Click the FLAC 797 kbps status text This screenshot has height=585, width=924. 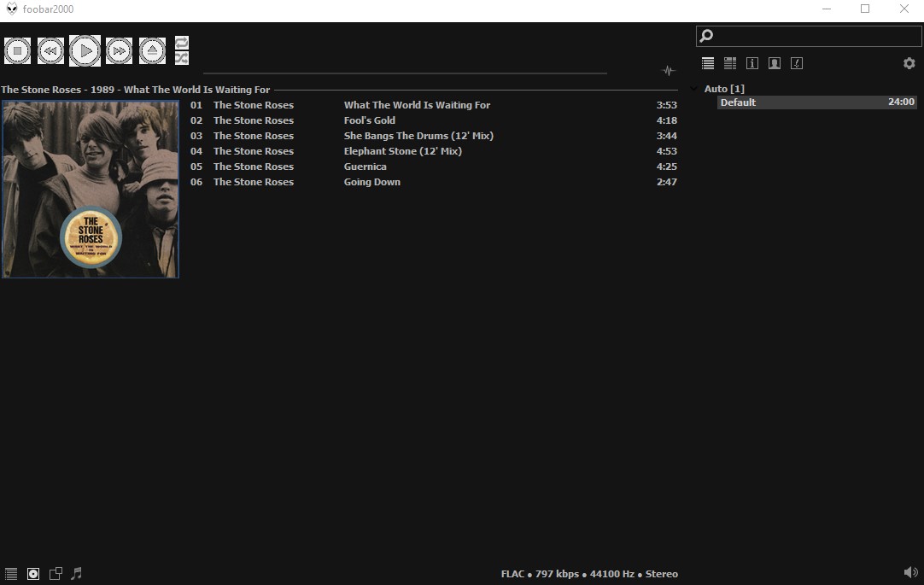tap(589, 574)
